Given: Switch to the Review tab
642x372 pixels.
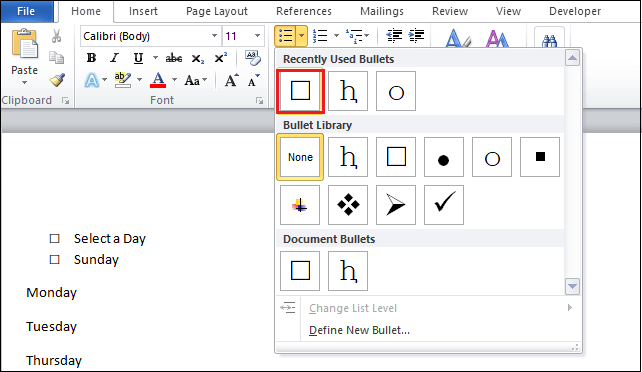Looking at the screenshot, I should 450,11.
